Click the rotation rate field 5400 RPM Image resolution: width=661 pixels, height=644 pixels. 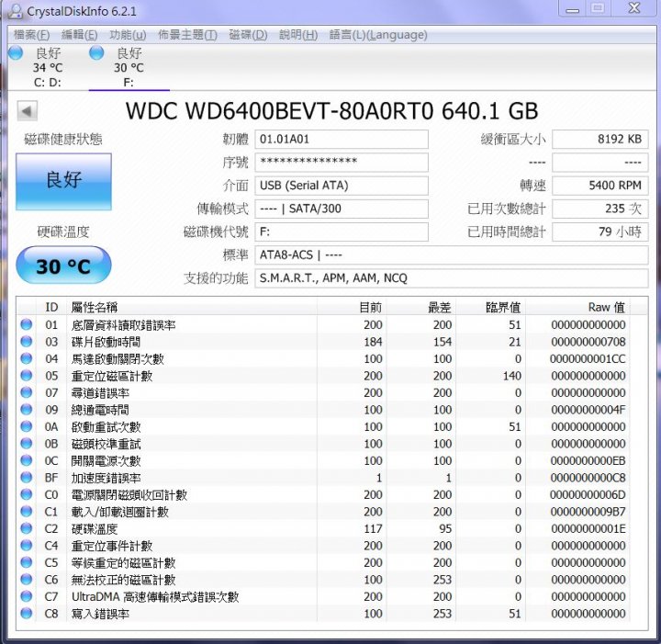[x=600, y=186]
